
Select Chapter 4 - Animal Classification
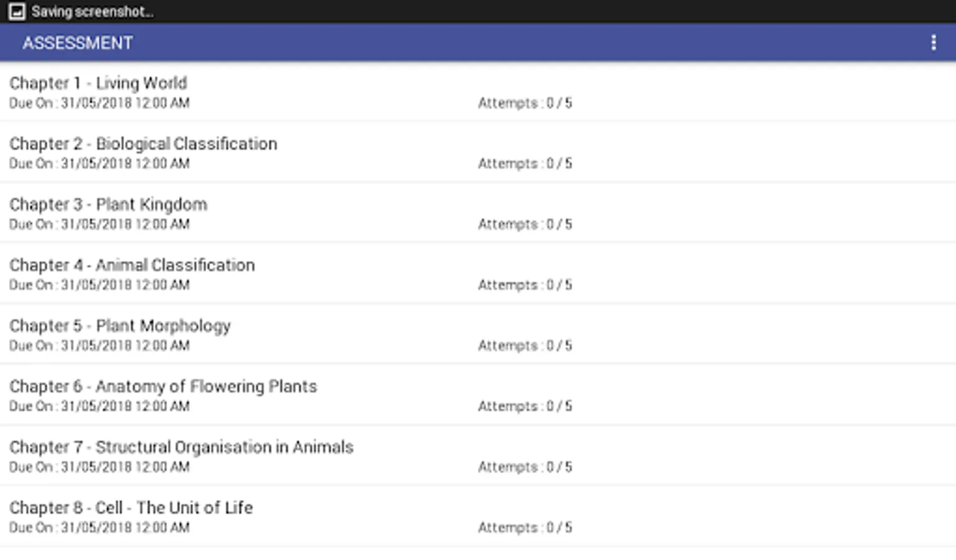pos(132,265)
